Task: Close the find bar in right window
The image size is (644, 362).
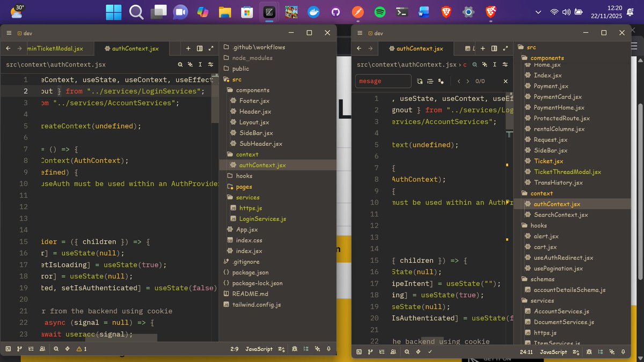Action: (506, 82)
